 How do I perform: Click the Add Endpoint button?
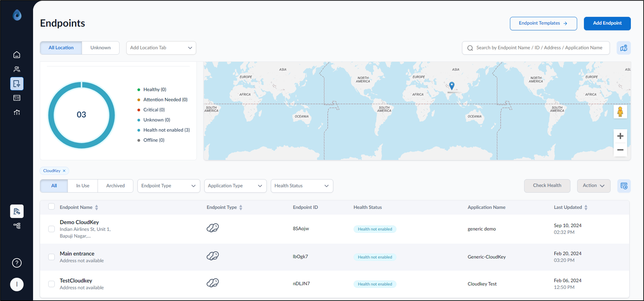pos(607,23)
